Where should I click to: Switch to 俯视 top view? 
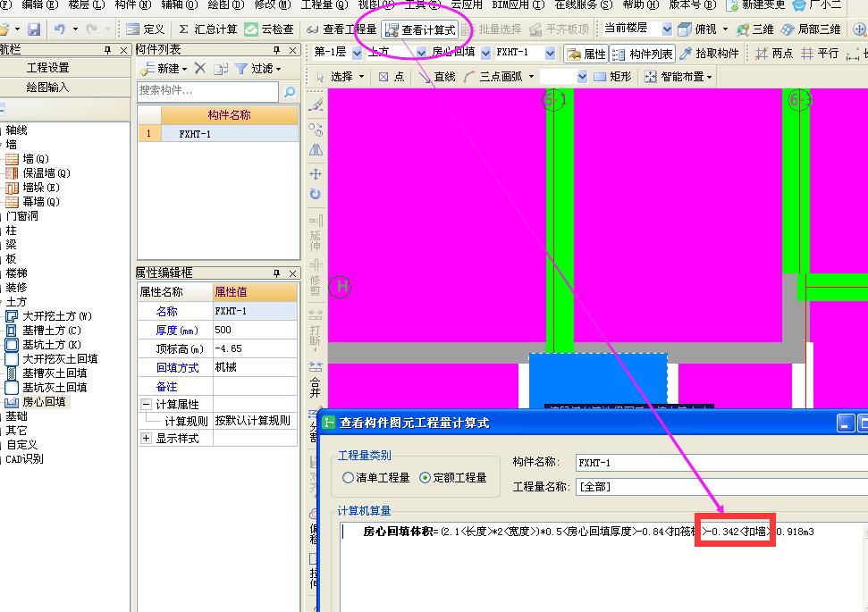coord(697,29)
